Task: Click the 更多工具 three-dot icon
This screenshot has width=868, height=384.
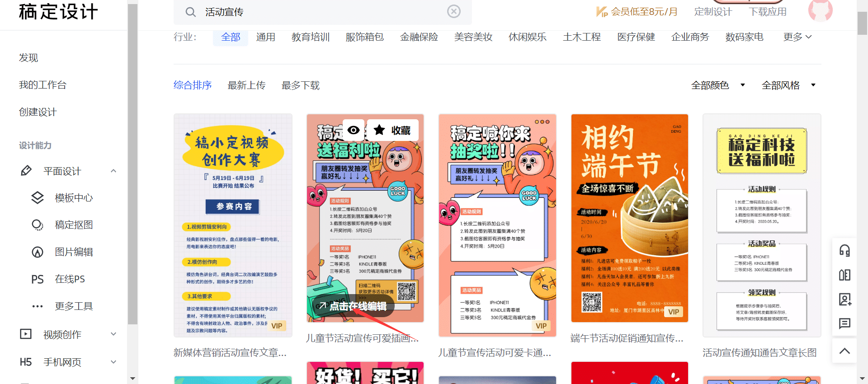Action: point(38,306)
